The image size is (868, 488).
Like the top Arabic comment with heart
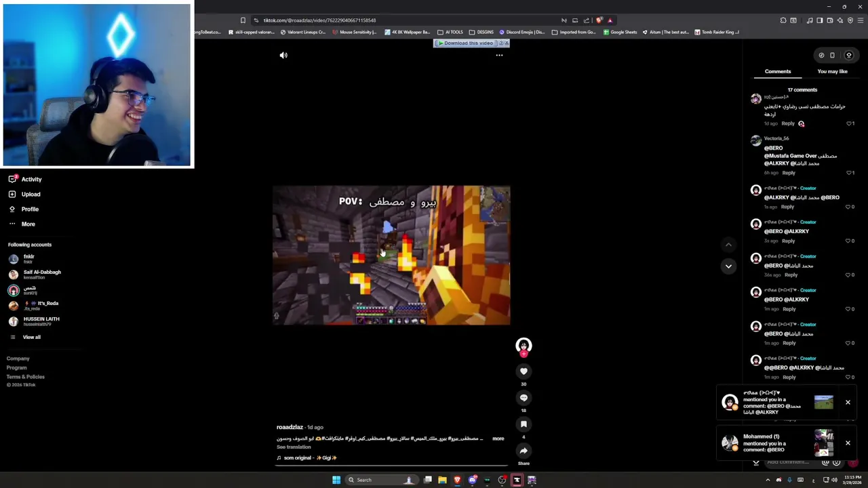point(848,123)
